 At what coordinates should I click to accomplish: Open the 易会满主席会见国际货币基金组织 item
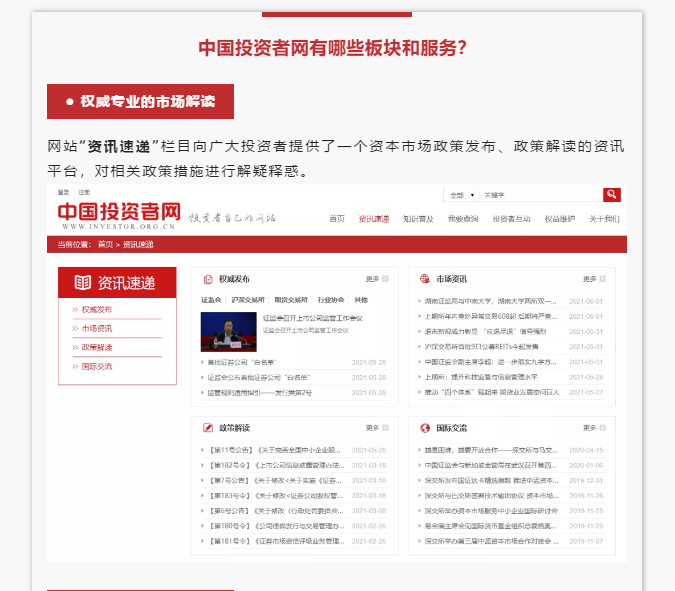[x=490, y=526]
